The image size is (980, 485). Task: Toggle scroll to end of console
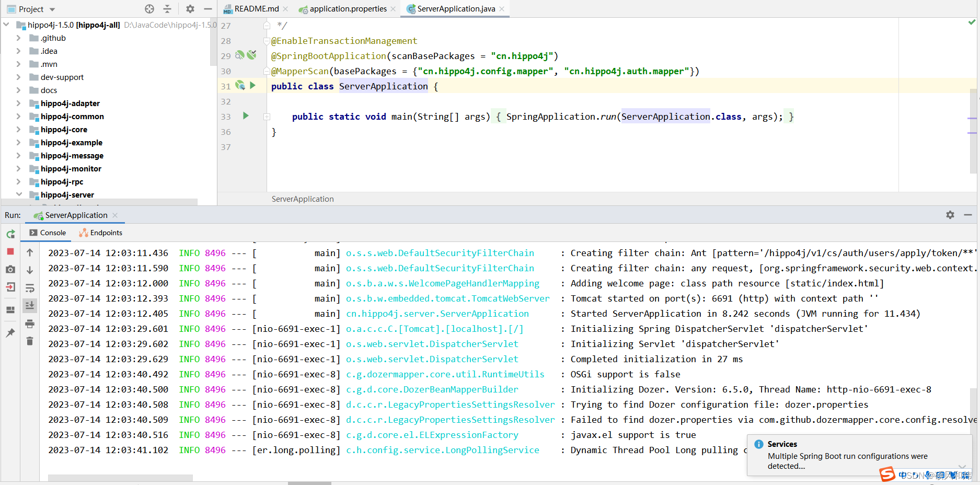click(x=30, y=305)
